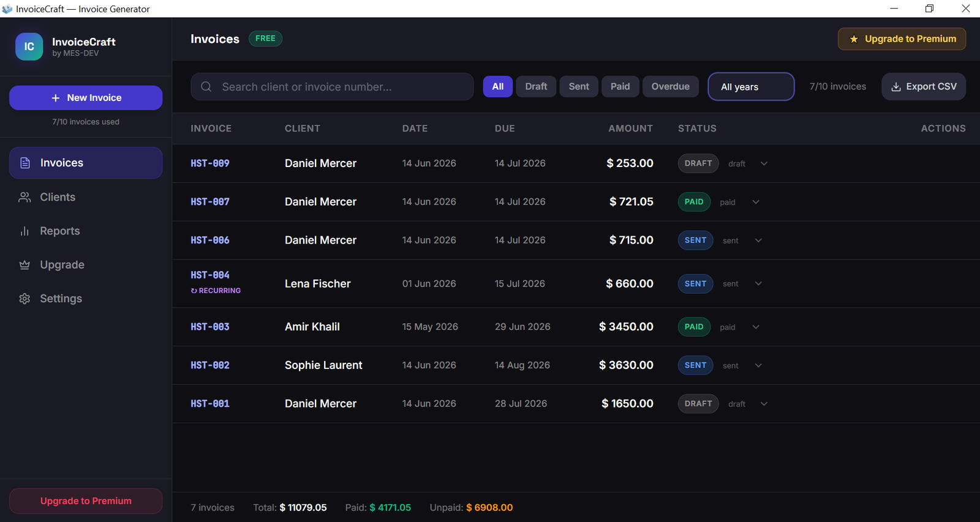The width and height of the screenshot is (980, 522).
Task: Click the plus icon on New Invoice
Action: pos(56,98)
